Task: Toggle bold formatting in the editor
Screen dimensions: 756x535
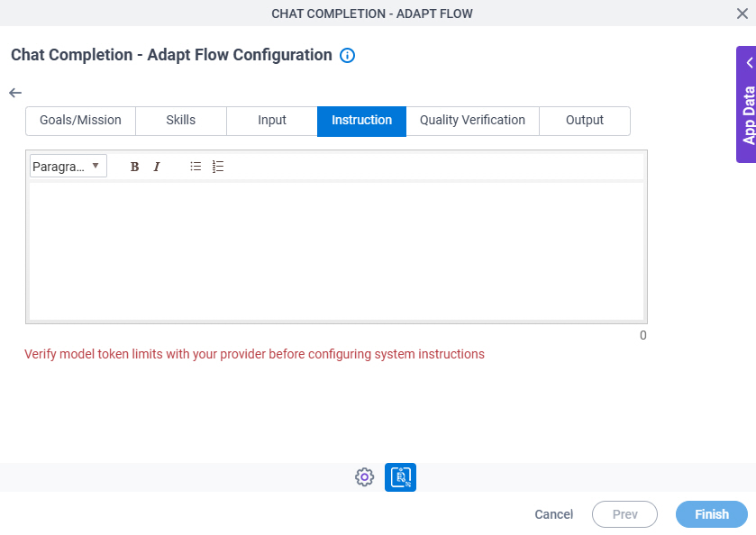Action: 134,167
